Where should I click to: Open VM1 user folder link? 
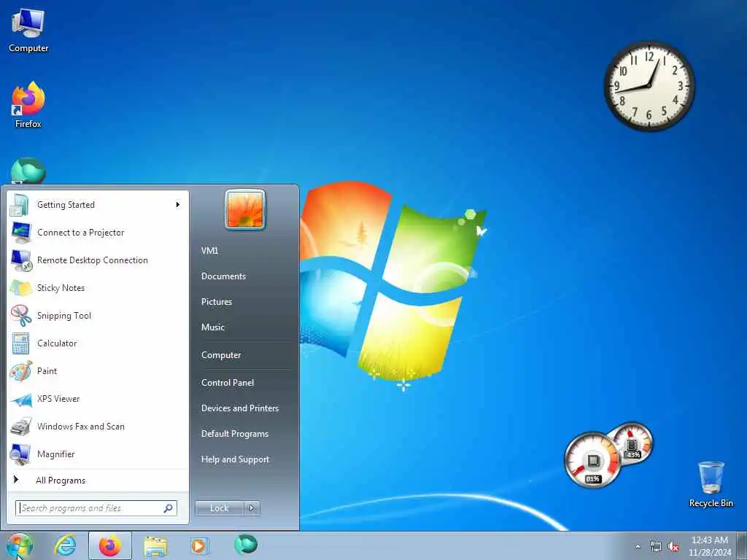[x=209, y=251]
